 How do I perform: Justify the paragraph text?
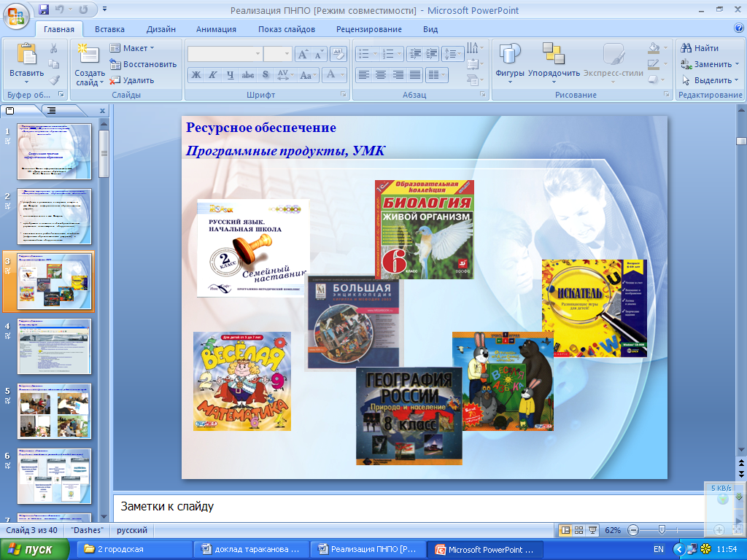click(x=415, y=75)
